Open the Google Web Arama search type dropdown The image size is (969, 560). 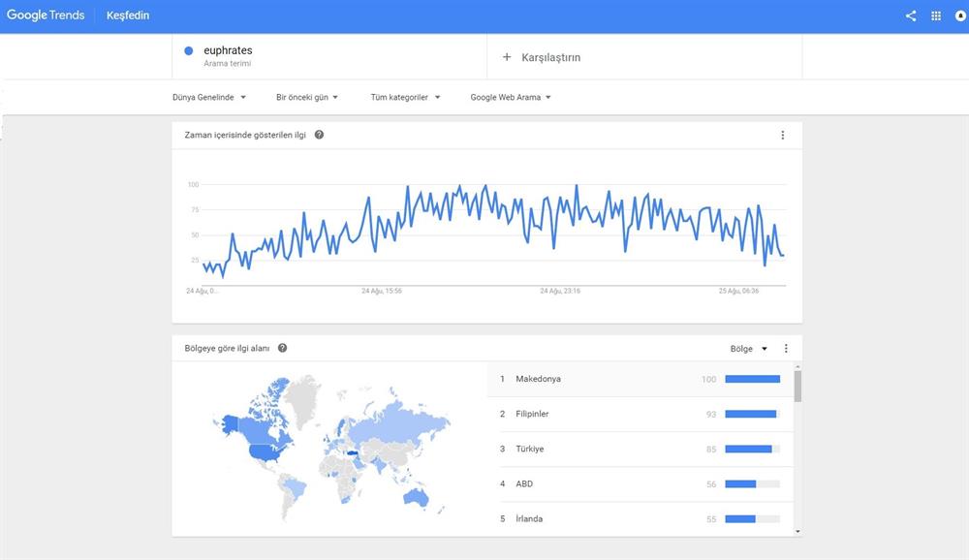click(x=511, y=97)
